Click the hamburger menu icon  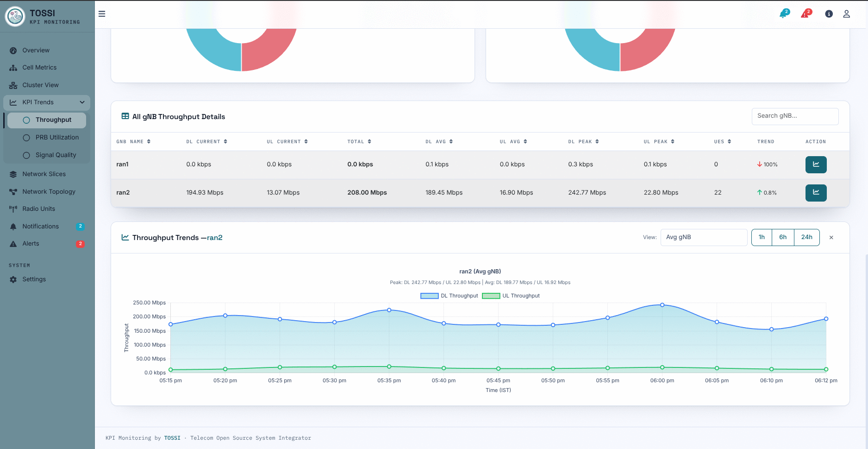pyautogui.click(x=102, y=14)
